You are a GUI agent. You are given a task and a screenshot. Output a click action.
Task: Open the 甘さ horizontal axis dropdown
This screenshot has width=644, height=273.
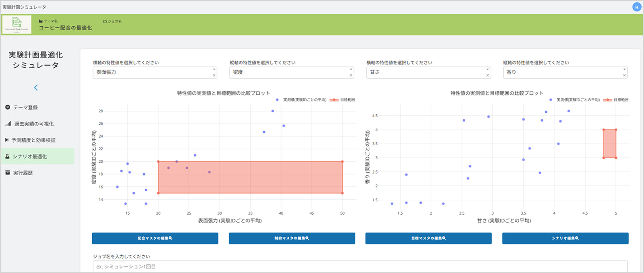[x=487, y=70]
